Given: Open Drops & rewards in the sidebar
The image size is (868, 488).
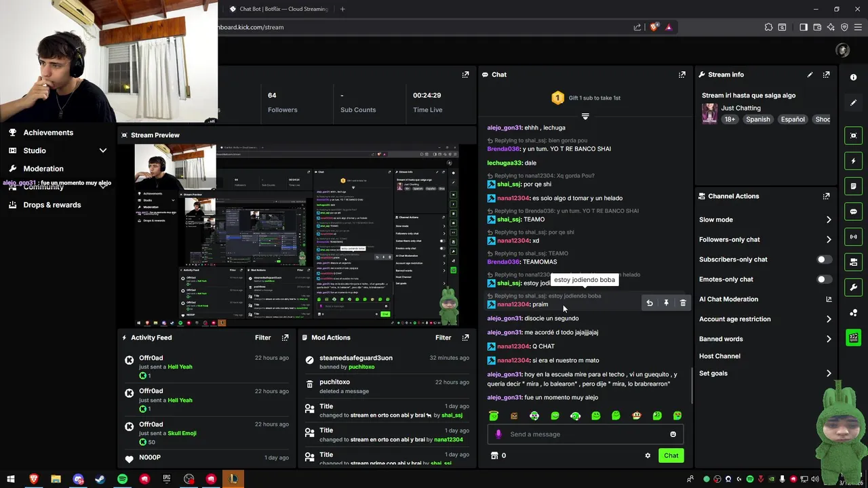Looking at the screenshot, I should [52, 205].
